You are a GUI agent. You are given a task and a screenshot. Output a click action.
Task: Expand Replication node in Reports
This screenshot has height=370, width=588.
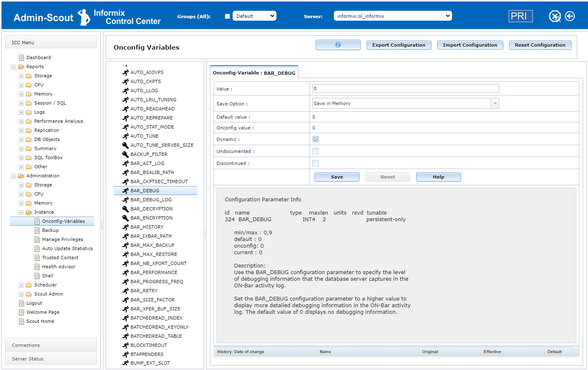pyautogui.click(x=21, y=130)
